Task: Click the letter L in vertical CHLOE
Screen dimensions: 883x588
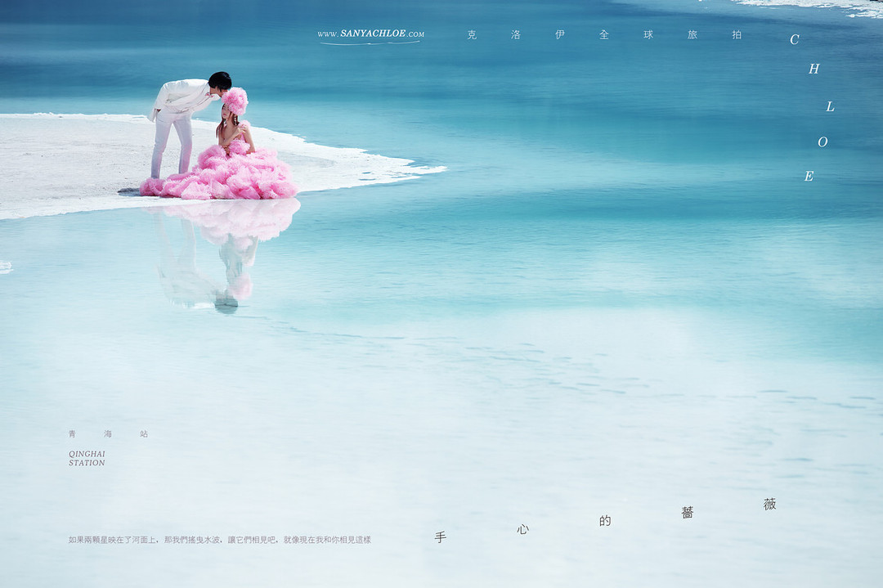Action: click(830, 106)
